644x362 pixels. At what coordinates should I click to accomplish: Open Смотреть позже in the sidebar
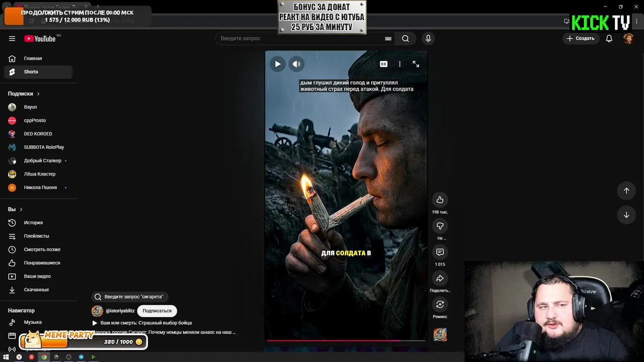click(x=38, y=249)
